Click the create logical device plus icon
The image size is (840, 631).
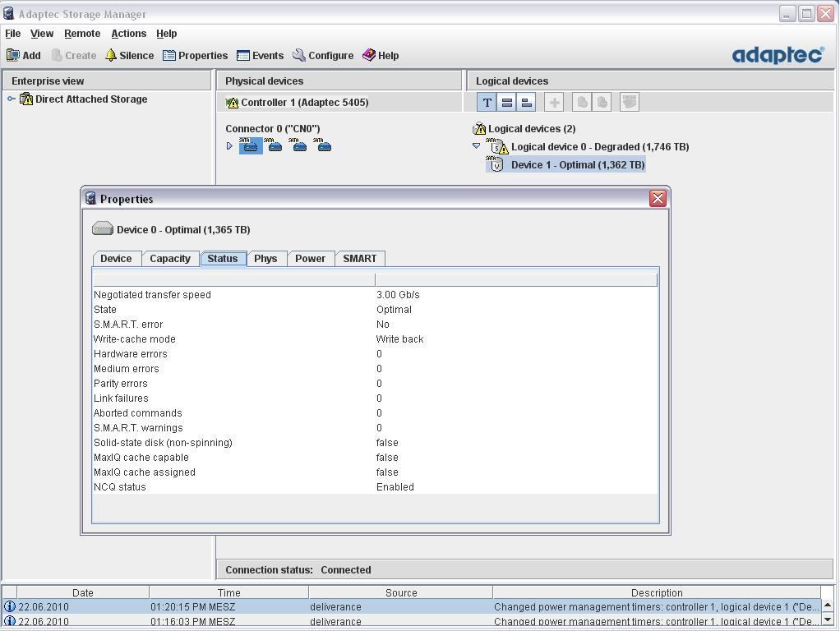[x=555, y=103]
